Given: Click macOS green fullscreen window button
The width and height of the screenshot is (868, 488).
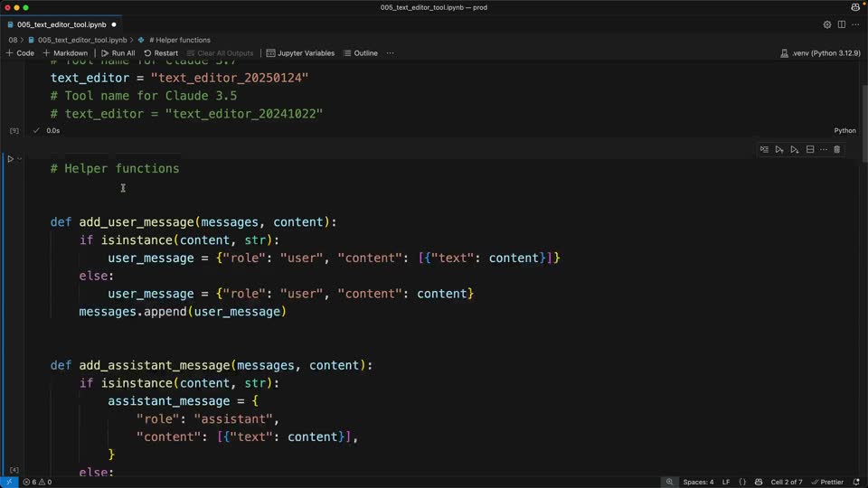Looking at the screenshot, I should (x=25, y=8).
